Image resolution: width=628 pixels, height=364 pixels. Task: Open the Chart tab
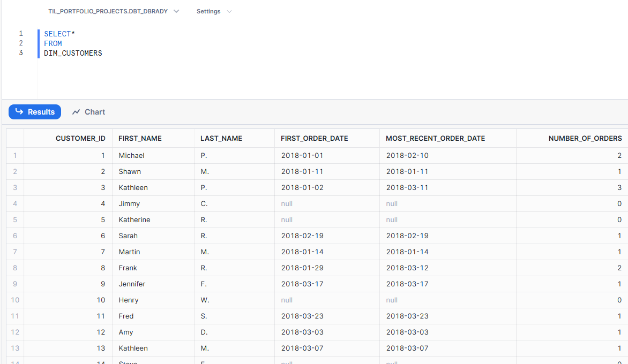(88, 112)
